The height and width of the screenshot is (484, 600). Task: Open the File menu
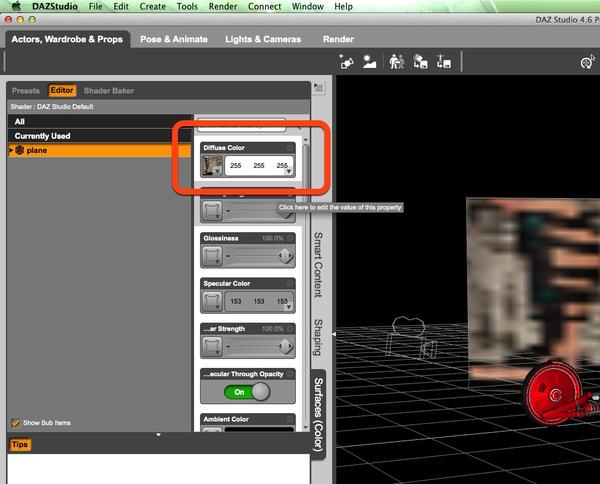[x=95, y=7]
